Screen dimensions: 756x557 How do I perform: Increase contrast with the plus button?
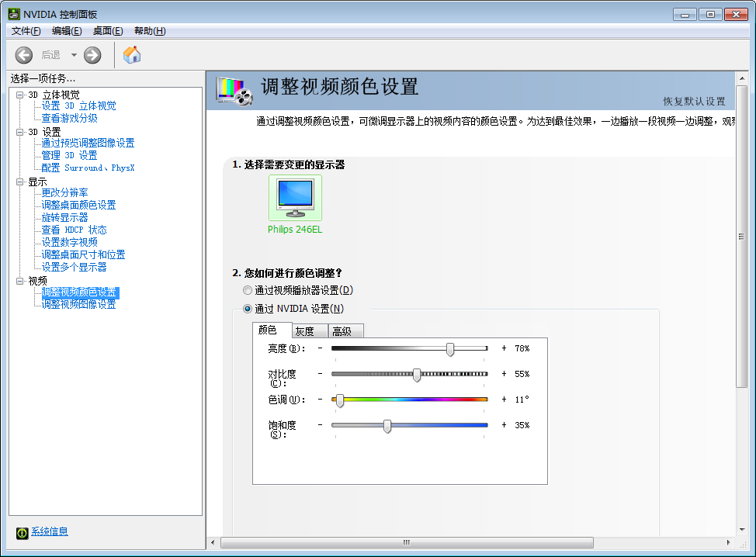point(504,373)
